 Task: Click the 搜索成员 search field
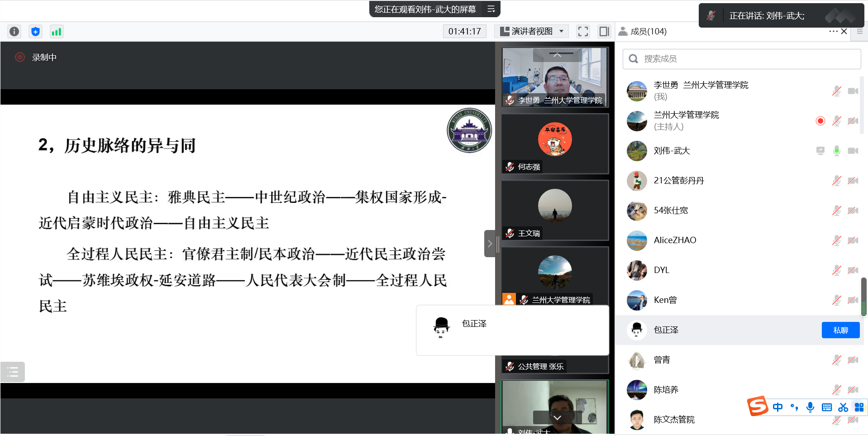(x=742, y=59)
